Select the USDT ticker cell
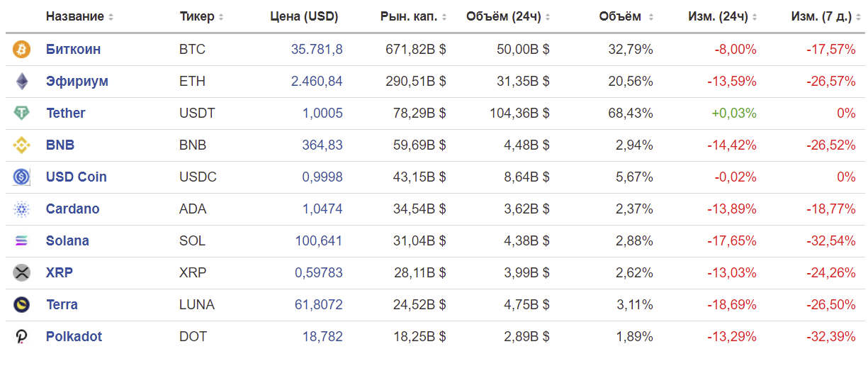Image resolution: width=868 pixels, height=366 pixels. [198, 113]
